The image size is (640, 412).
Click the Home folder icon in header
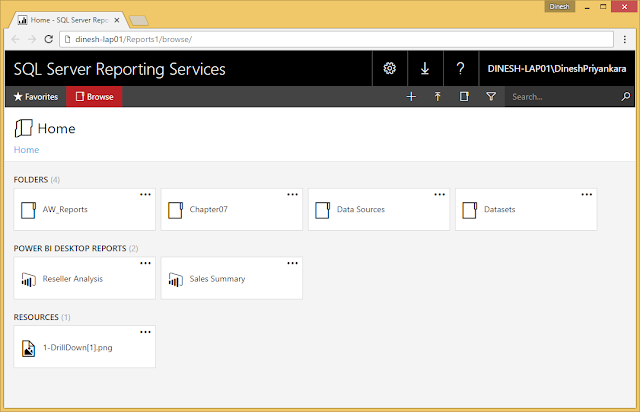(23, 128)
